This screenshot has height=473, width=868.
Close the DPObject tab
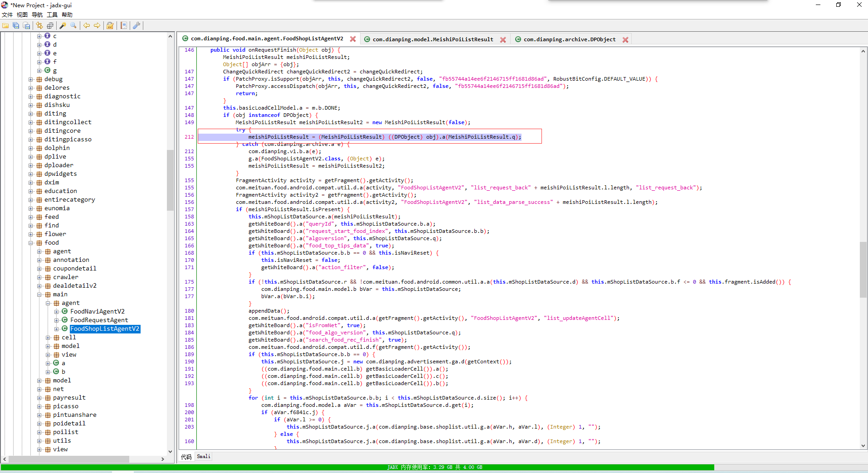click(625, 40)
